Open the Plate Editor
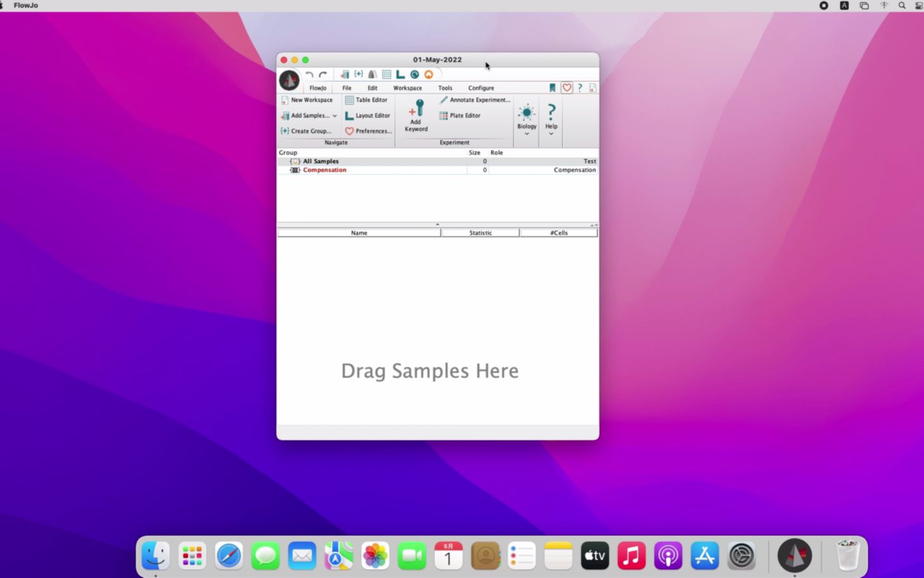The width and height of the screenshot is (924, 578). coord(460,115)
